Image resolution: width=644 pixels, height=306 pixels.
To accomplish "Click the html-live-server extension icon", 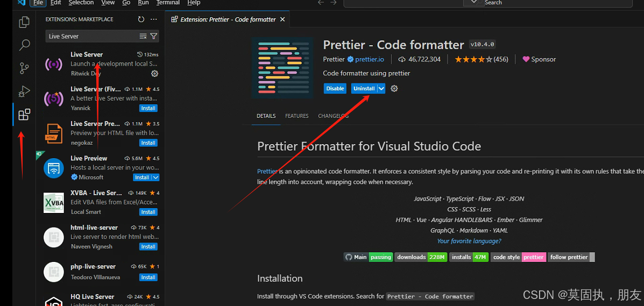I will click(x=53, y=237).
